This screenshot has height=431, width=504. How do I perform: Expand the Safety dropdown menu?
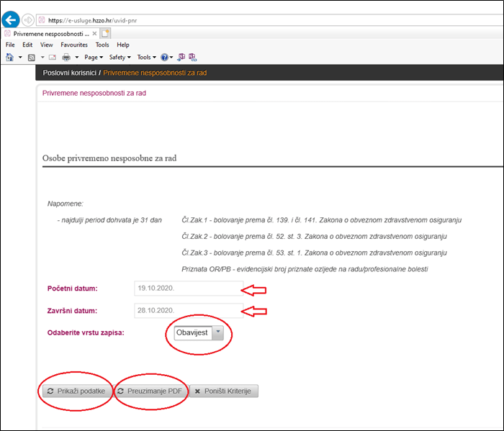pos(120,57)
